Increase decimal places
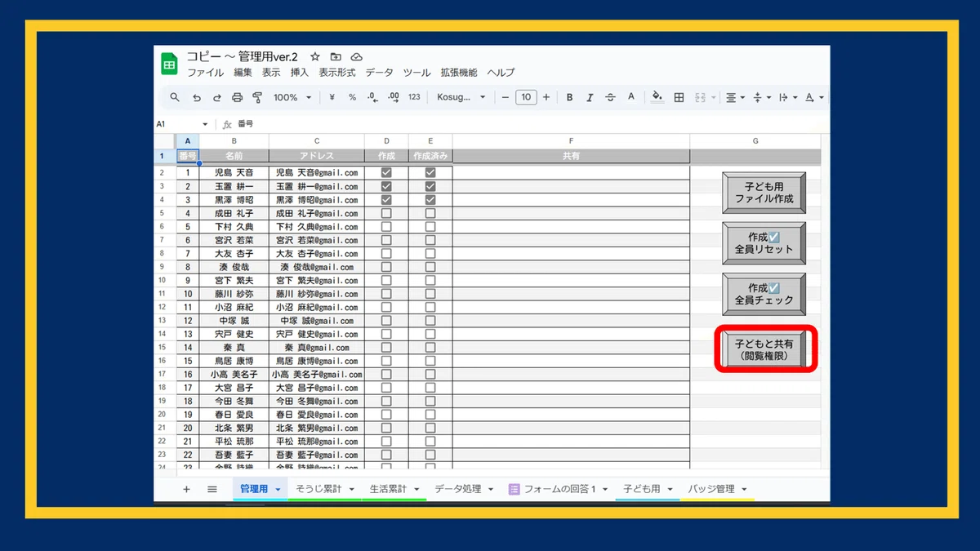The width and height of the screenshot is (980, 551). 393,97
